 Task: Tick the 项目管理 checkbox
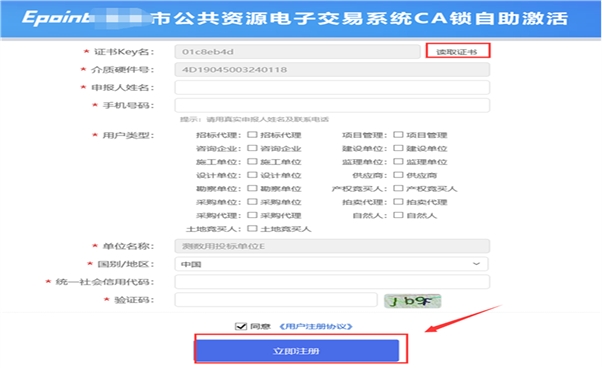coord(399,135)
